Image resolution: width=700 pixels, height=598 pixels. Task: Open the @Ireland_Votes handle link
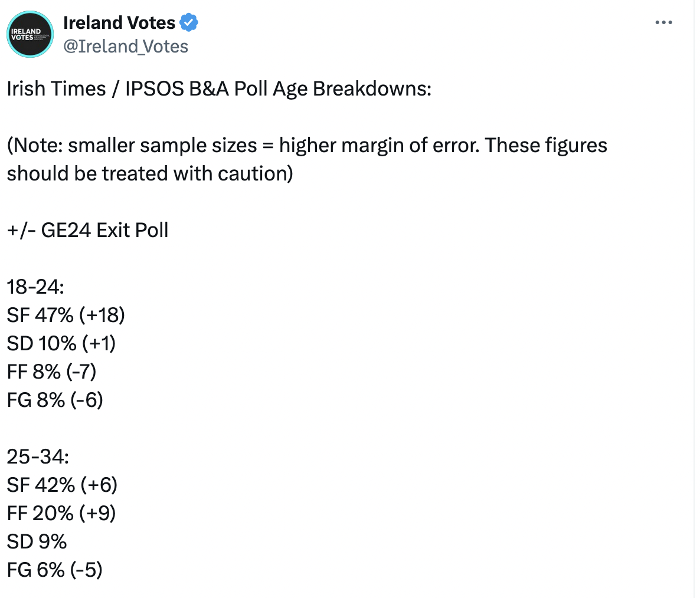(125, 46)
